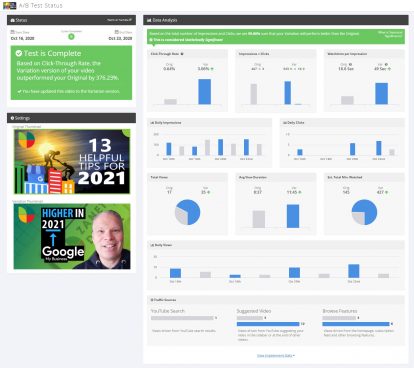Image resolution: width=414 pixels, height=368 pixels.
Task: Click the blue Suggested Video progress bar
Action: pos(268,324)
